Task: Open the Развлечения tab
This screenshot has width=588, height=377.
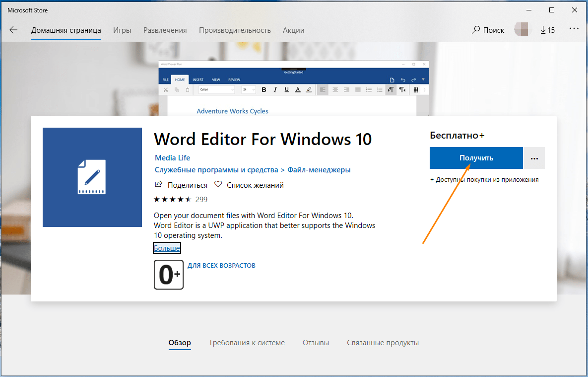Action: [165, 30]
